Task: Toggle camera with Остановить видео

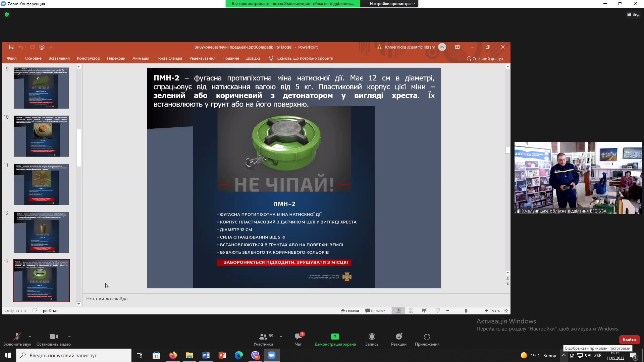Action: click(53, 337)
